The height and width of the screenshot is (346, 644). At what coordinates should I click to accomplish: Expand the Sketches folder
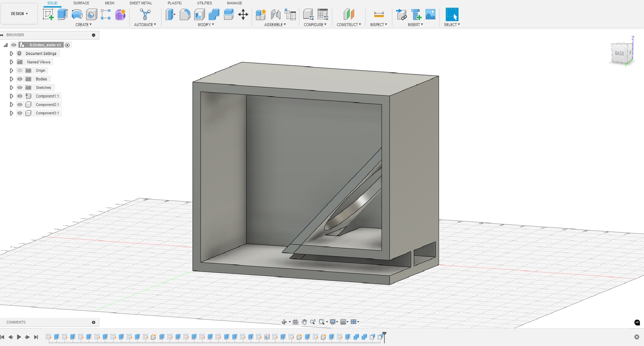tap(11, 88)
